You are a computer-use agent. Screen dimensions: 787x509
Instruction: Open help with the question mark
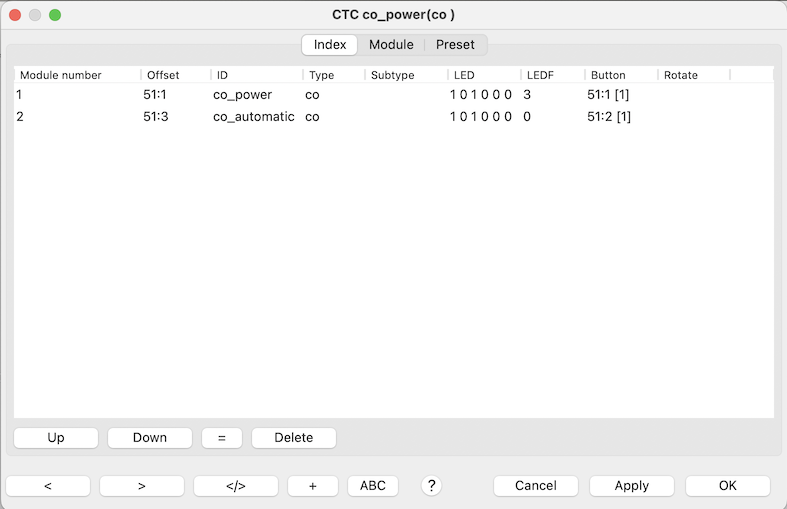point(431,486)
